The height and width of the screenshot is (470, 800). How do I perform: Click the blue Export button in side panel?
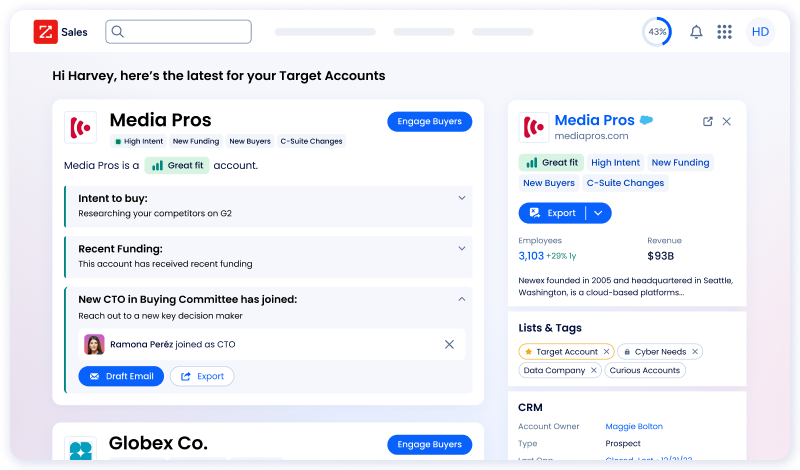point(553,213)
